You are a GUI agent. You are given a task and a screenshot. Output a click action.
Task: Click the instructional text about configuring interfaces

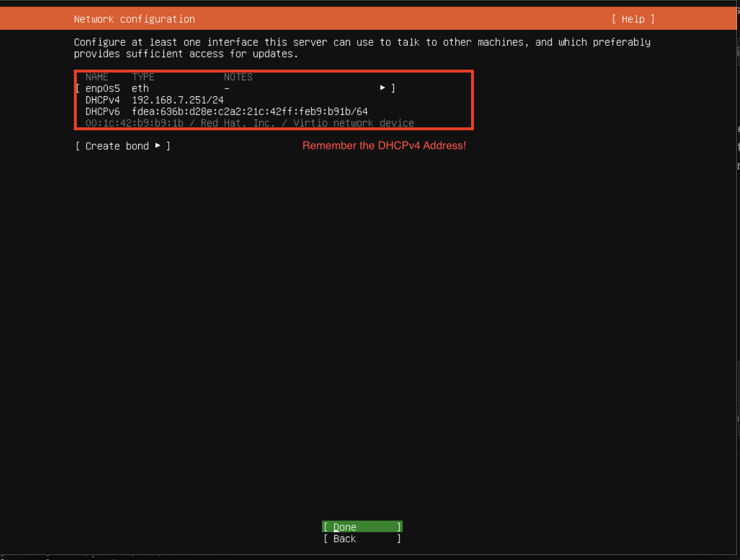pyautogui.click(x=362, y=48)
